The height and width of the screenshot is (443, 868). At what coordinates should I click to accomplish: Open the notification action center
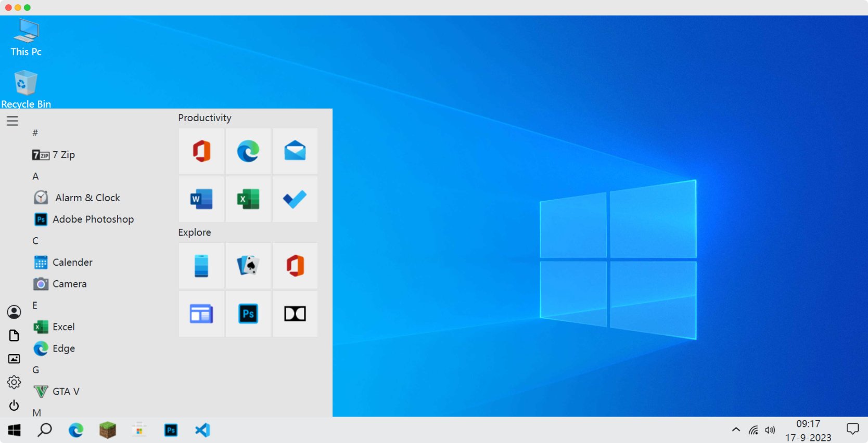tap(852, 429)
